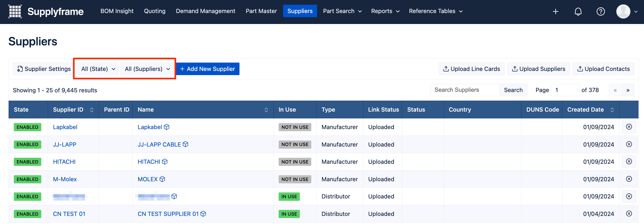Expand the Reports menu
The width and height of the screenshot is (644, 224).
tap(385, 11)
